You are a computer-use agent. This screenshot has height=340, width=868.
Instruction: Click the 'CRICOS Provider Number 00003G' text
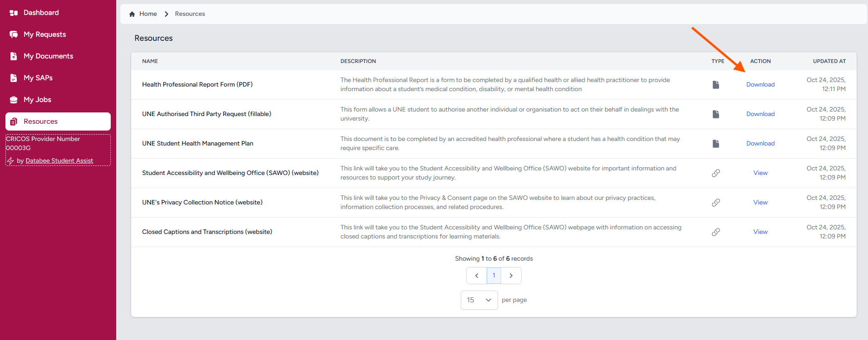click(43, 144)
